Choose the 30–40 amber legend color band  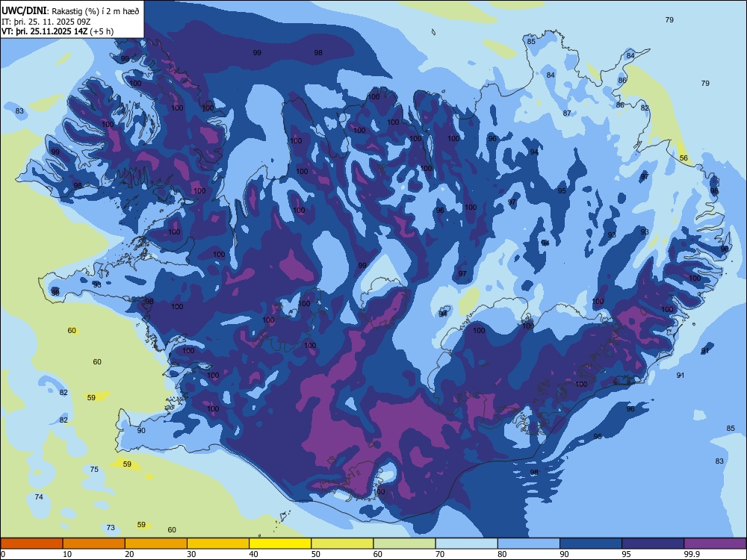pos(218,544)
